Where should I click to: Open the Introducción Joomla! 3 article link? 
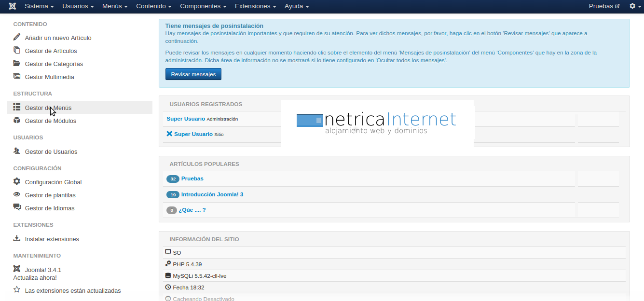coord(212,194)
